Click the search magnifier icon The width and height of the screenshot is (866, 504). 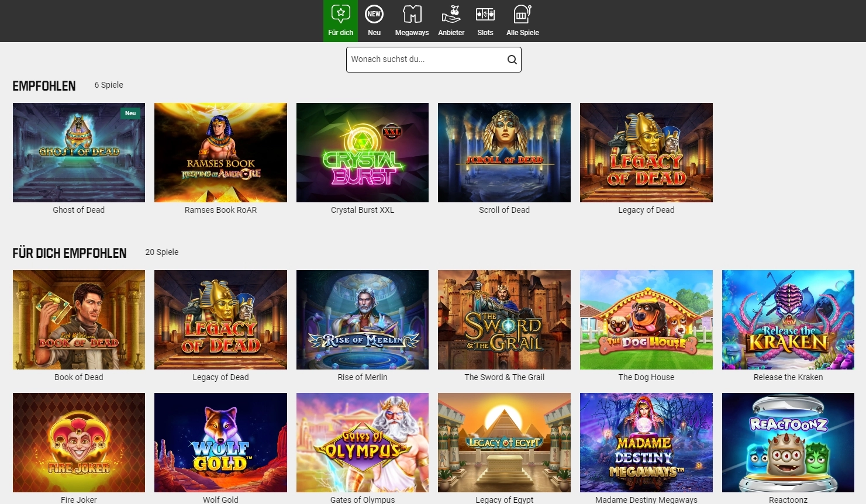512,59
